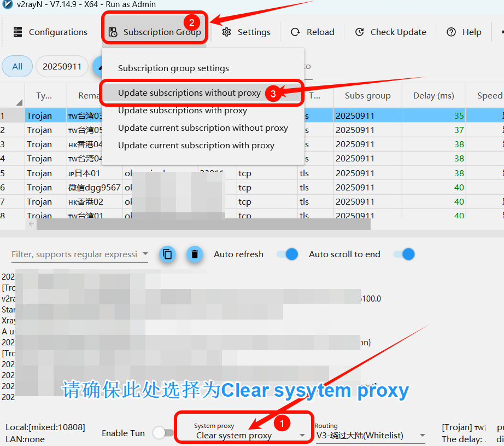Toggle the Auto refresh switch
504x446 pixels.
(x=287, y=254)
